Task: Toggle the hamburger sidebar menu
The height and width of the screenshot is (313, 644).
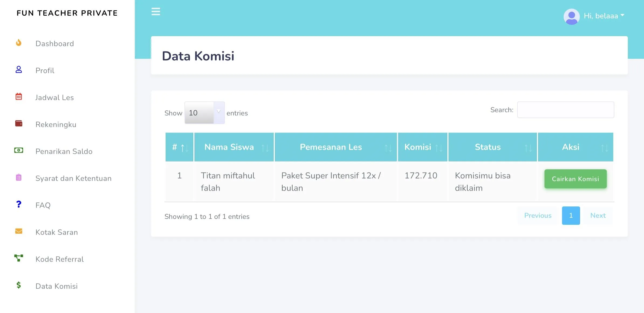Action: (156, 12)
